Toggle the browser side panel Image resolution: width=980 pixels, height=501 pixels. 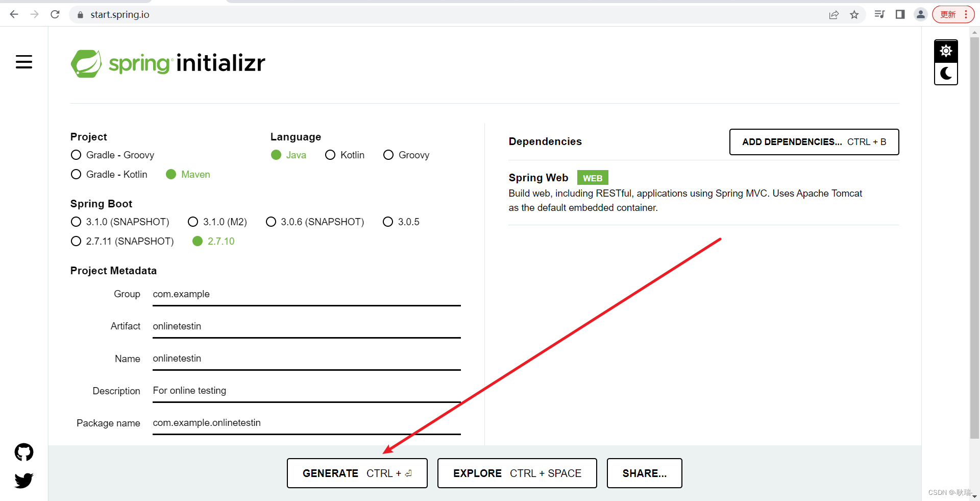900,14
